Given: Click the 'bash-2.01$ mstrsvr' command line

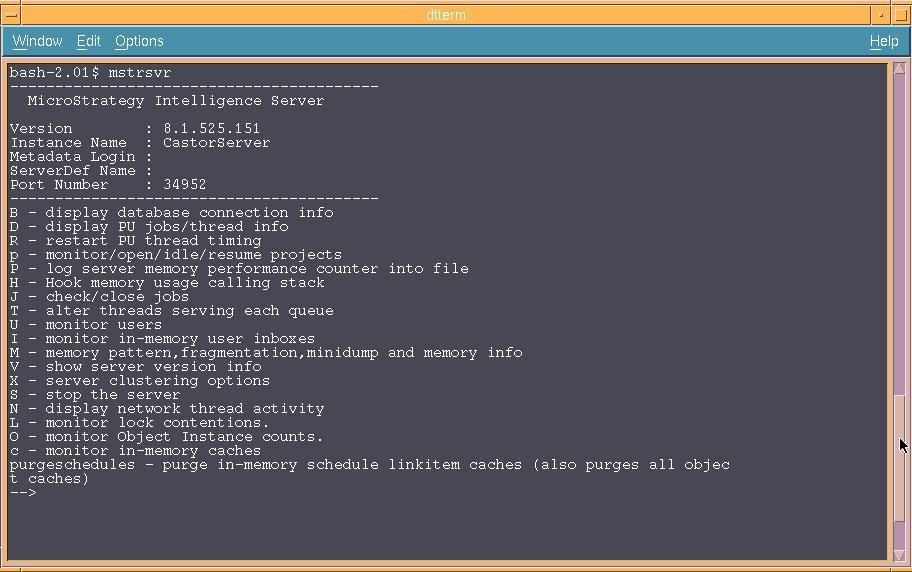Looking at the screenshot, I should pyautogui.click(x=90, y=72).
